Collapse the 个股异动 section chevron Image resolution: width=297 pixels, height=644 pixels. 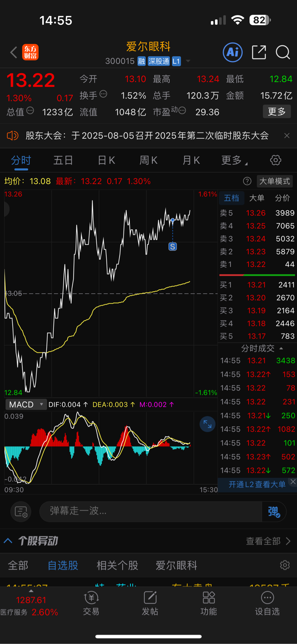point(8,541)
